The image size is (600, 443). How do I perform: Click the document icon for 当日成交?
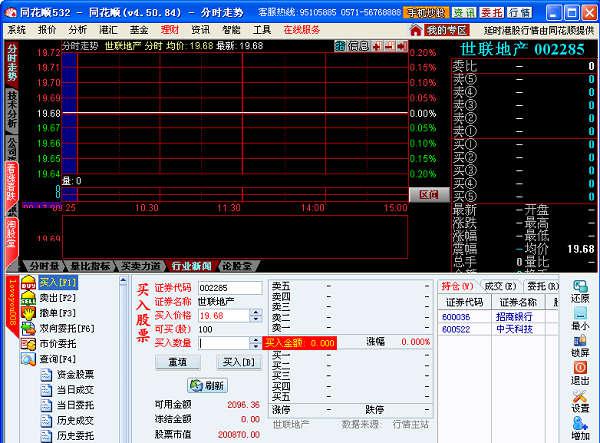tap(46, 390)
